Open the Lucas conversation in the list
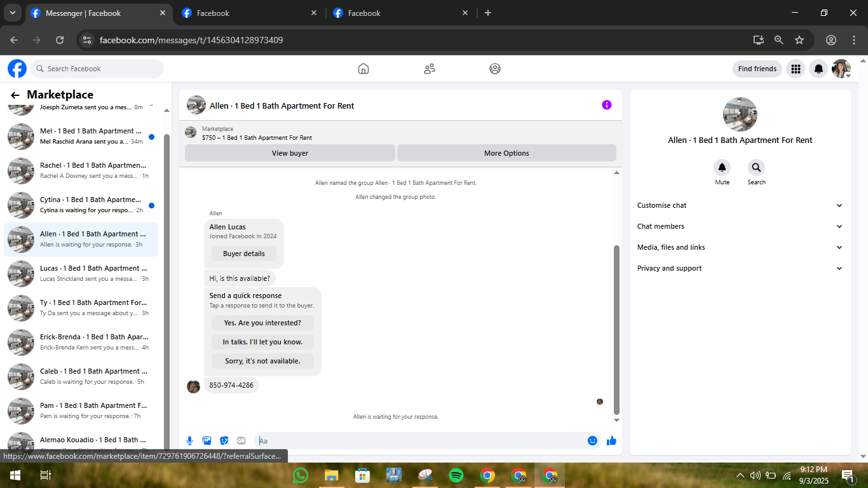Screen dimensions: 868x488 [81, 273]
